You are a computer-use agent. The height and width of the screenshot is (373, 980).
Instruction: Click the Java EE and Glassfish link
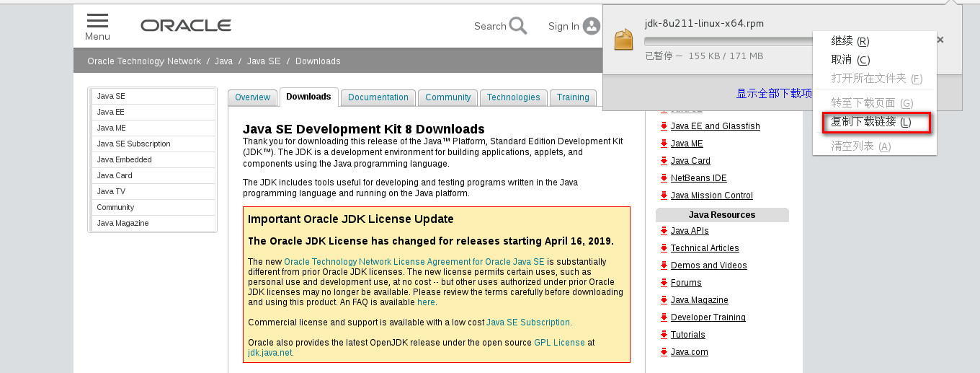(715, 126)
